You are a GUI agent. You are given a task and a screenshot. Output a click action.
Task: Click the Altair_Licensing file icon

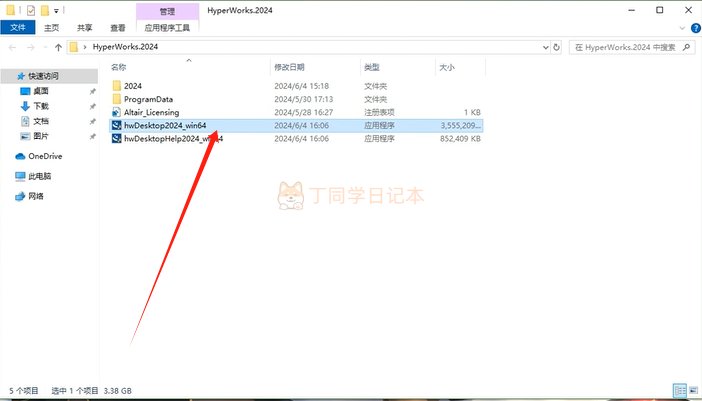(117, 112)
